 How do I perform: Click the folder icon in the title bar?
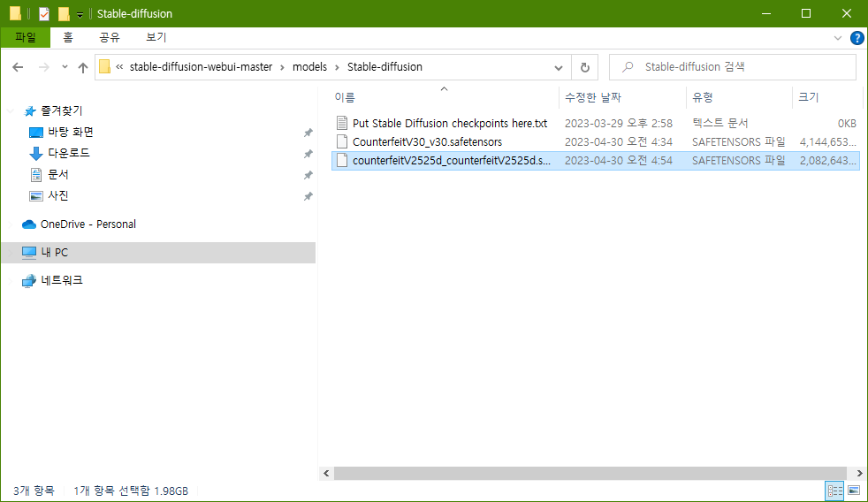tap(16, 13)
